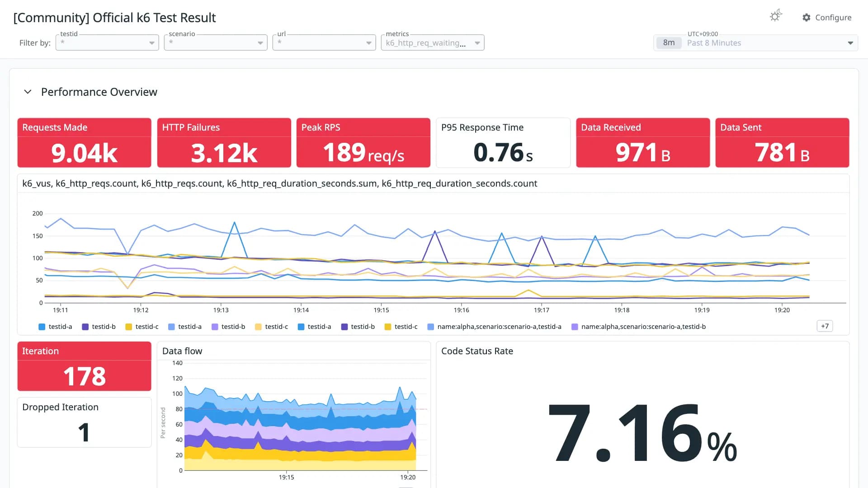Open the metrics k6_http_req_waiting dropdown
Screen dimensions: 868x488
(433, 42)
